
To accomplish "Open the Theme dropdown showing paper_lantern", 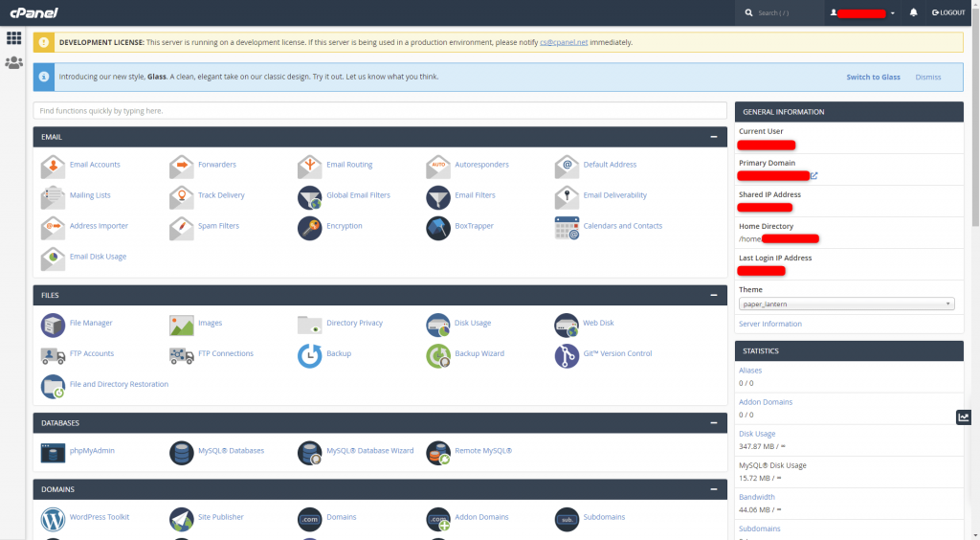I will (846, 304).
